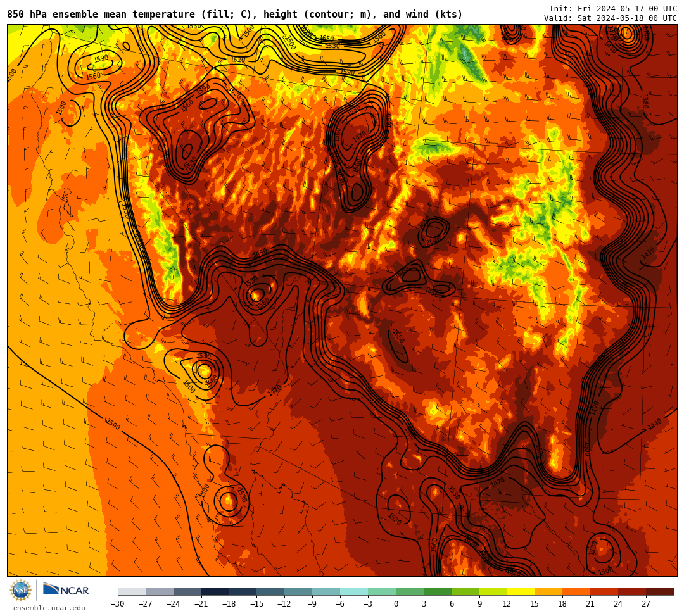Click the −27 colorbar tick label
Screen dimensions: 684x616
click(x=146, y=604)
